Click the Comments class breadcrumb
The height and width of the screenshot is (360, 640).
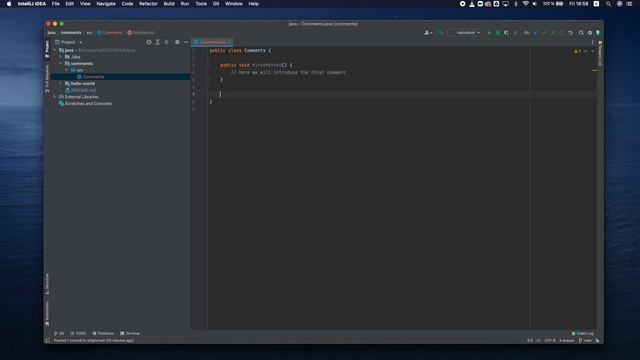(x=110, y=33)
